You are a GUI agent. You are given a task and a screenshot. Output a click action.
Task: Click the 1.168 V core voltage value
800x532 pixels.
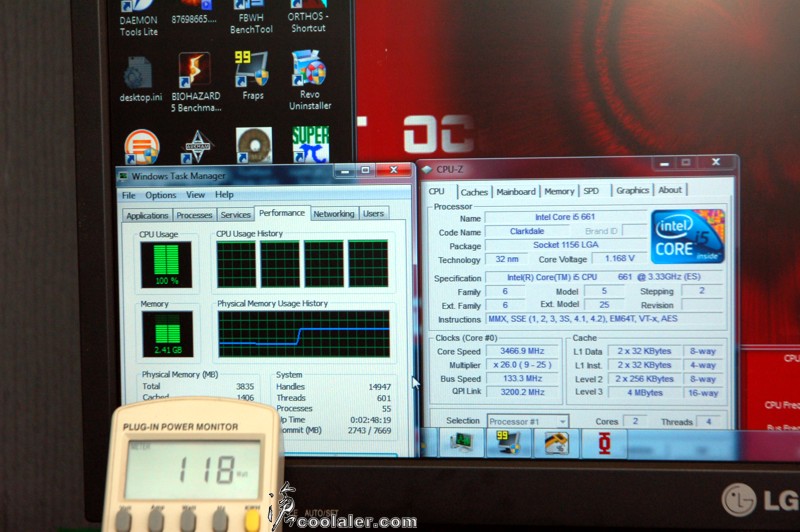(x=619, y=258)
